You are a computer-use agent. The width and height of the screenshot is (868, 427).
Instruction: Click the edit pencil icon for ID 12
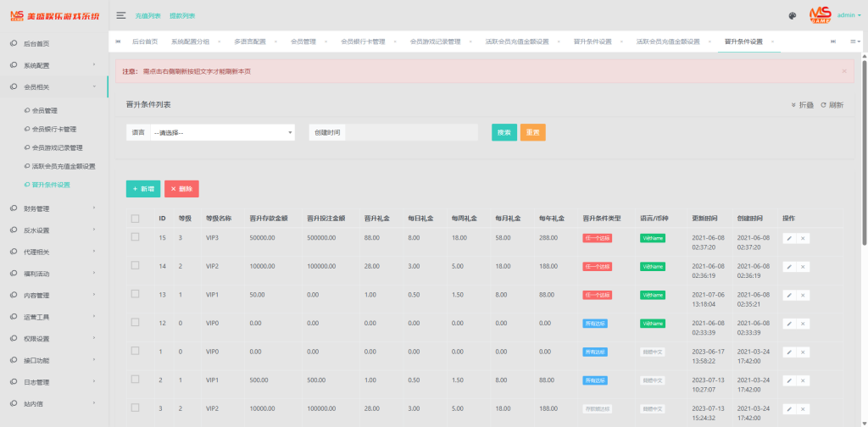tap(788, 324)
